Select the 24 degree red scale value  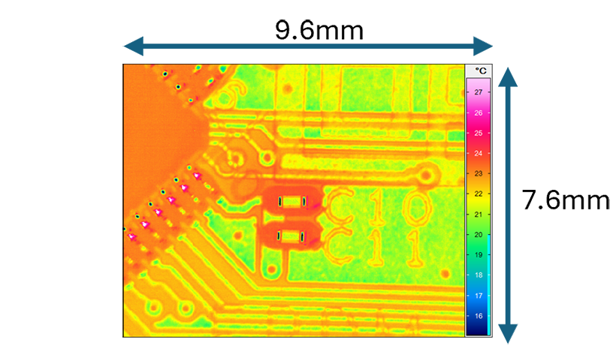click(478, 153)
